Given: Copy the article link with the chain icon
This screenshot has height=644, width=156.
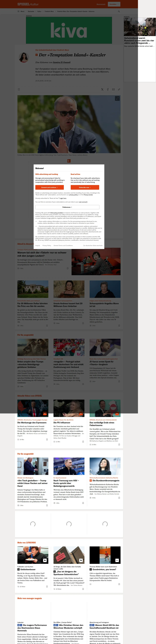Looking at the screenshot, I should tap(119, 89).
